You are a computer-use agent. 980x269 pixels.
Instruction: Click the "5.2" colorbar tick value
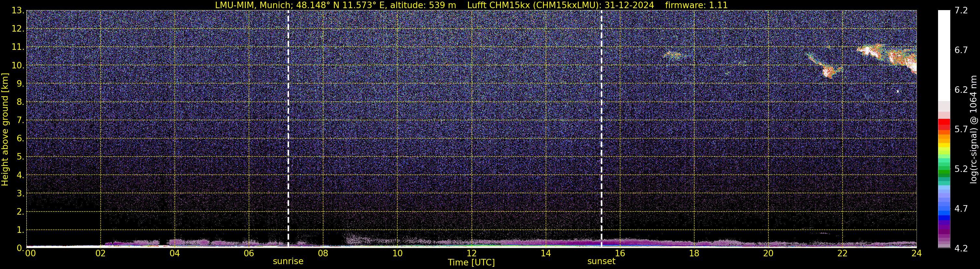[961, 169]
